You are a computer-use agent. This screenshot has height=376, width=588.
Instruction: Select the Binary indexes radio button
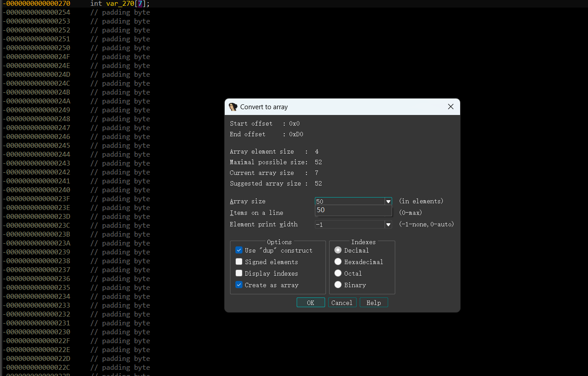(338, 285)
